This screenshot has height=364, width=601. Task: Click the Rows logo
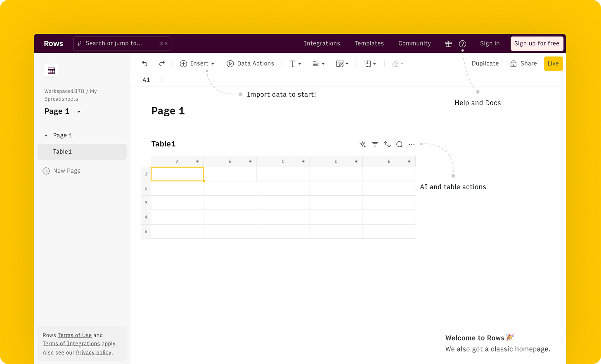click(x=53, y=43)
